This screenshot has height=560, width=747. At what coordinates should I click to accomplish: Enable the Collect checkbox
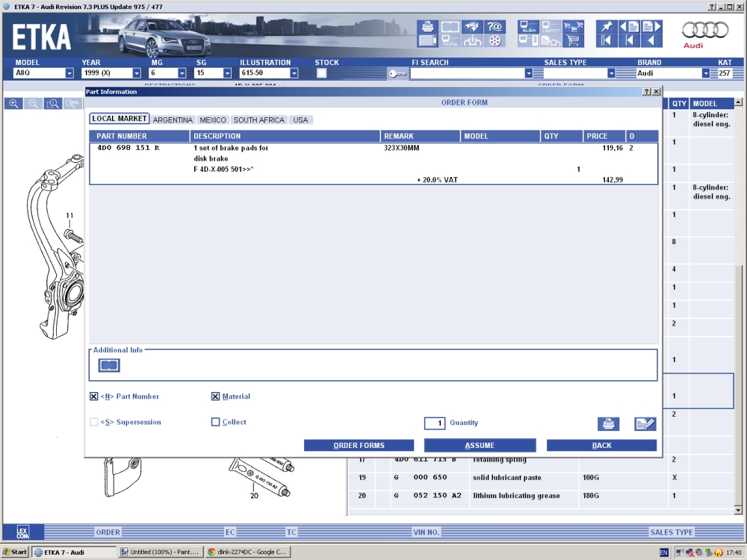pos(215,422)
